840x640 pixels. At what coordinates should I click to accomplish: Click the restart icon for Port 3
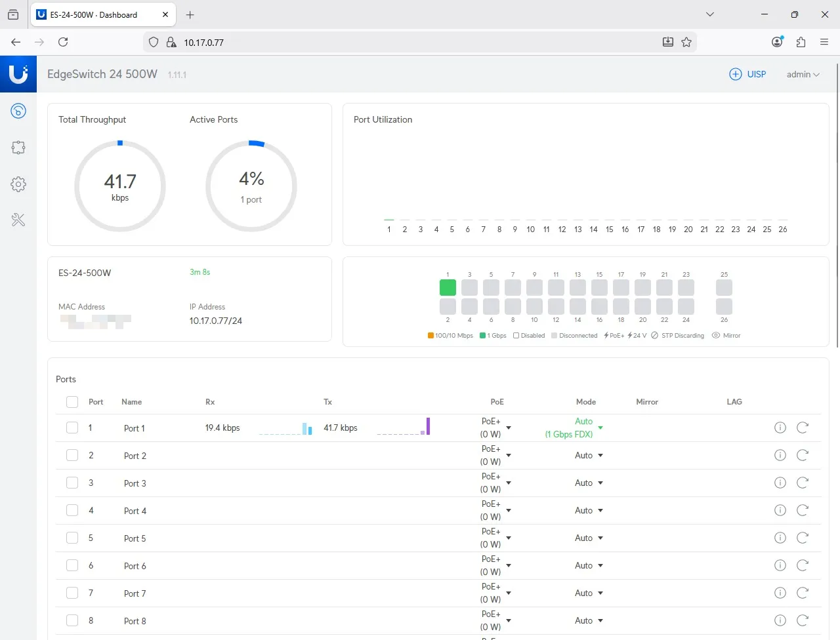coord(802,483)
